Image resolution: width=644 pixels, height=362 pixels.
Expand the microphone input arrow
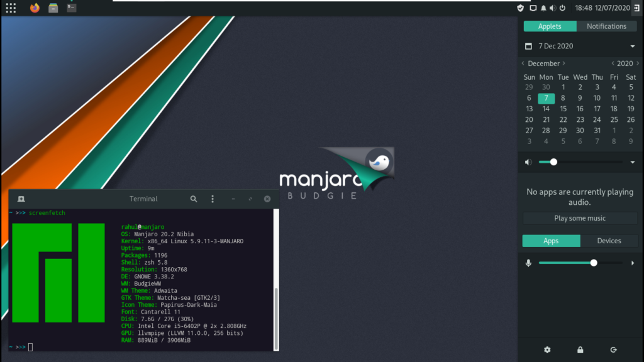pyautogui.click(x=633, y=263)
